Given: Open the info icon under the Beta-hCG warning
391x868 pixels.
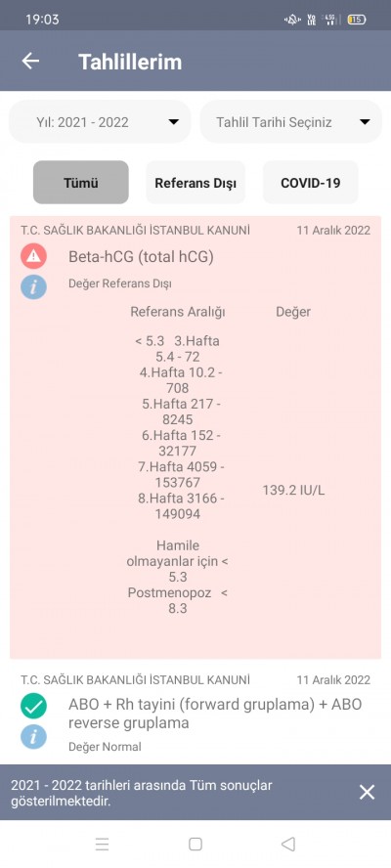Looking at the screenshot, I should 34,286.
